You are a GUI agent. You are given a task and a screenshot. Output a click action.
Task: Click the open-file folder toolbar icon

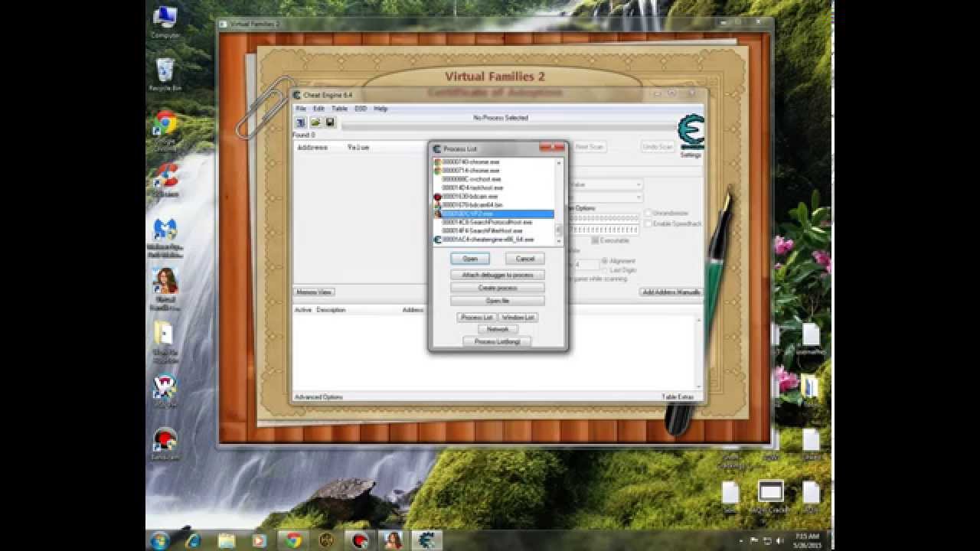(315, 122)
